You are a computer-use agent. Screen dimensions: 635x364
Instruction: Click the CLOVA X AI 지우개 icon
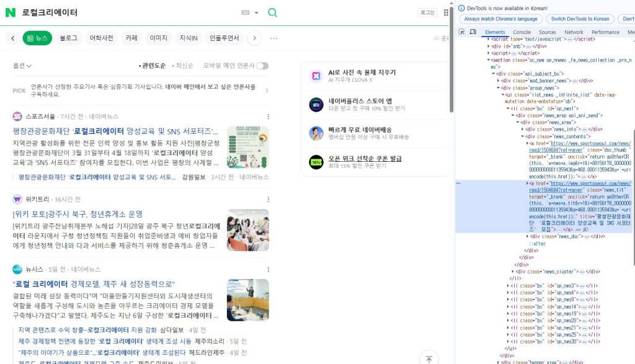tap(316, 76)
